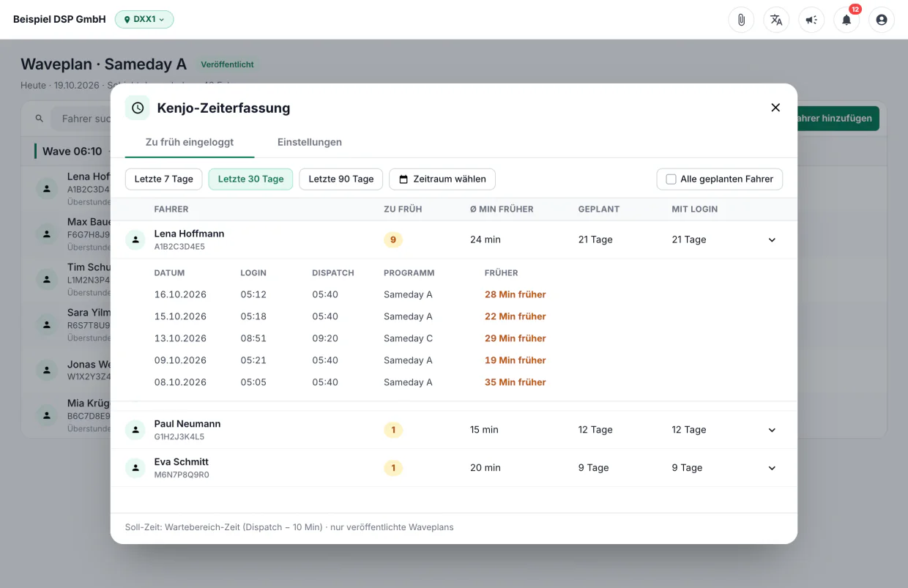Click the clock icon beside Kenjo-Zeiterfassung
The height and width of the screenshot is (588, 908).
pos(138,108)
